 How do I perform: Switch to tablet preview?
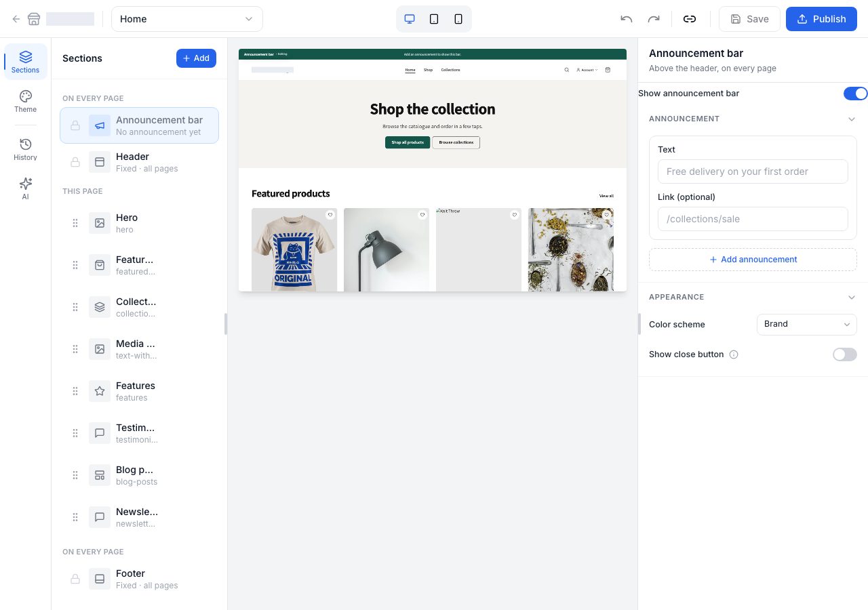434,19
